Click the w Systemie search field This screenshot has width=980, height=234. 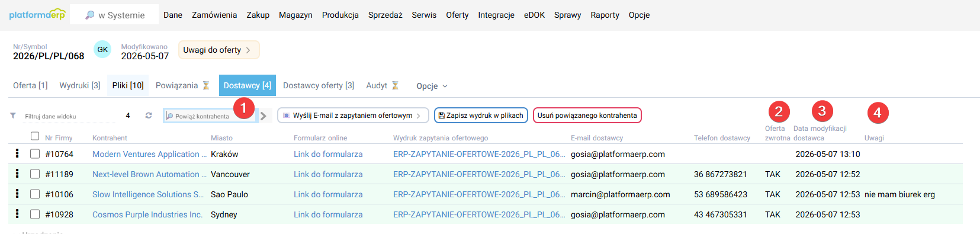(114, 15)
